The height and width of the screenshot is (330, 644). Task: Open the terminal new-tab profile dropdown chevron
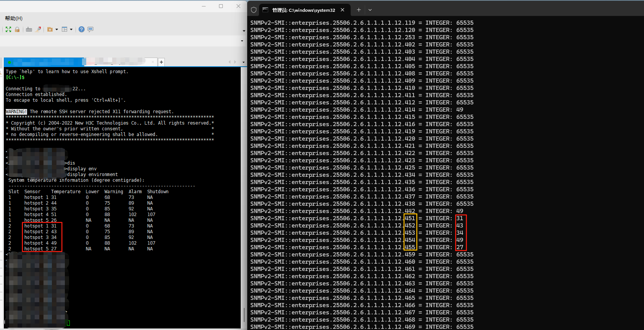pos(370,10)
